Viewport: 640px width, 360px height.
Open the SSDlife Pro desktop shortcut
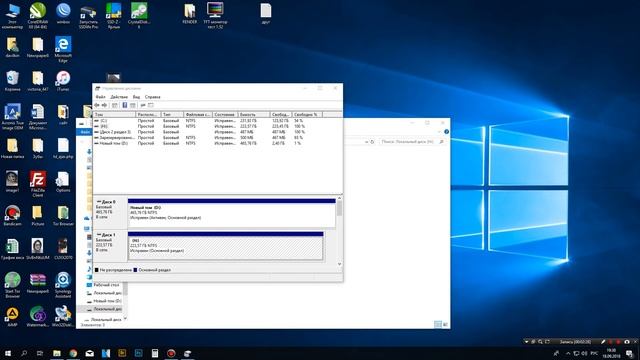click(x=89, y=16)
